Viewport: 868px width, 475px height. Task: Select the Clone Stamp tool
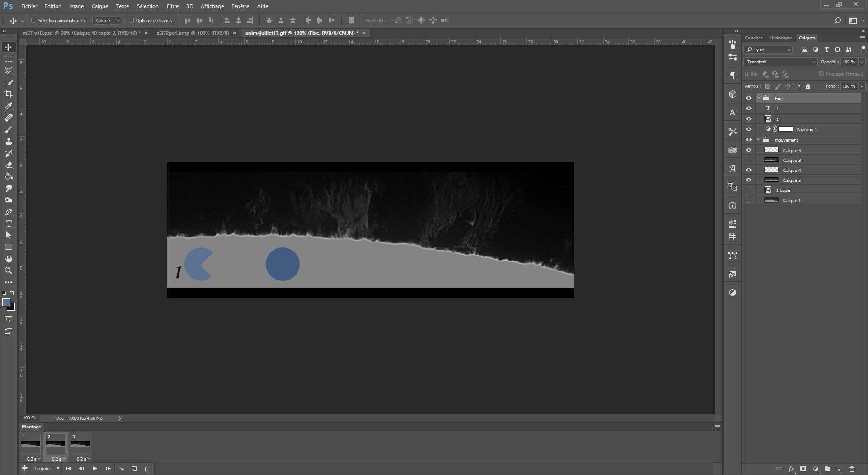(9, 141)
